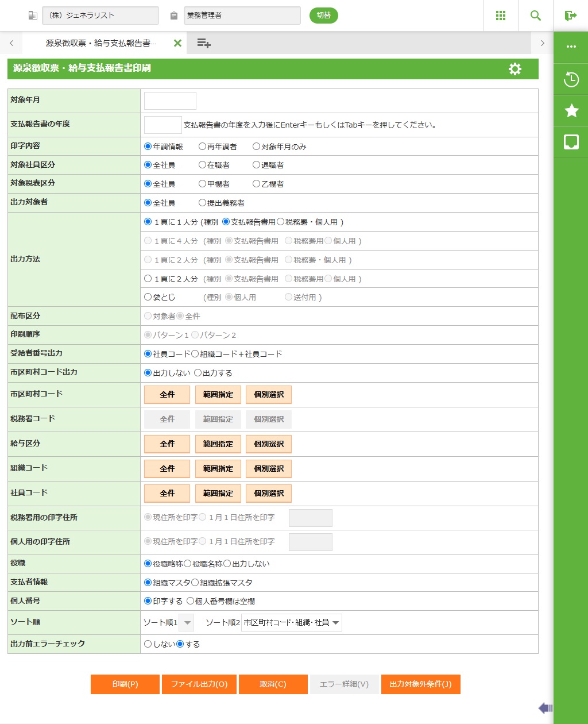588x724 pixels.
Task: Open settings gear in form header
Action: [x=514, y=69]
